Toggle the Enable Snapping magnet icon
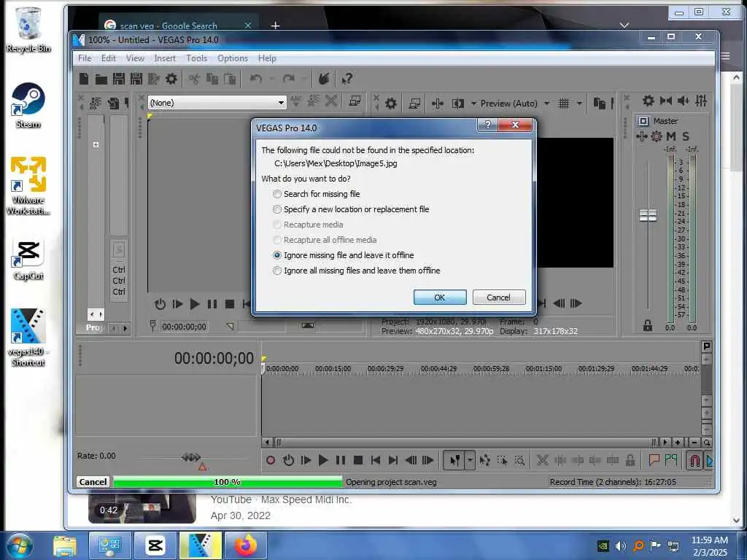 point(694,460)
